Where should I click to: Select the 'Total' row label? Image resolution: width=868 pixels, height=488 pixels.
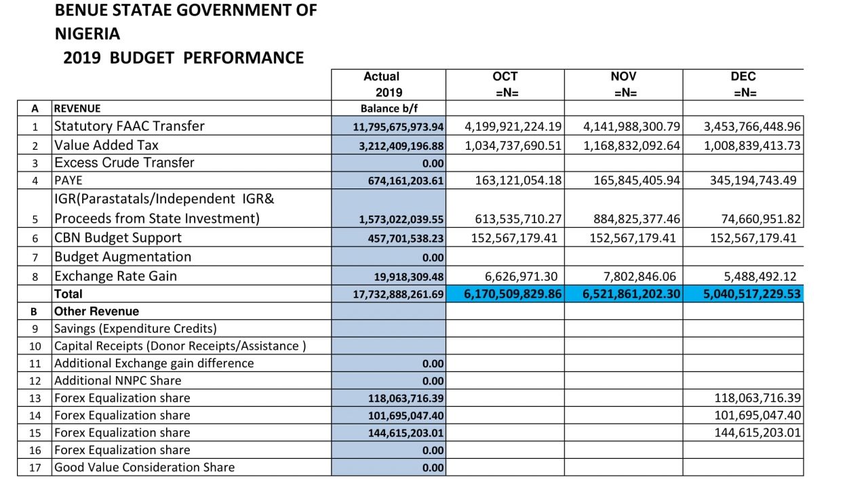coord(68,294)
